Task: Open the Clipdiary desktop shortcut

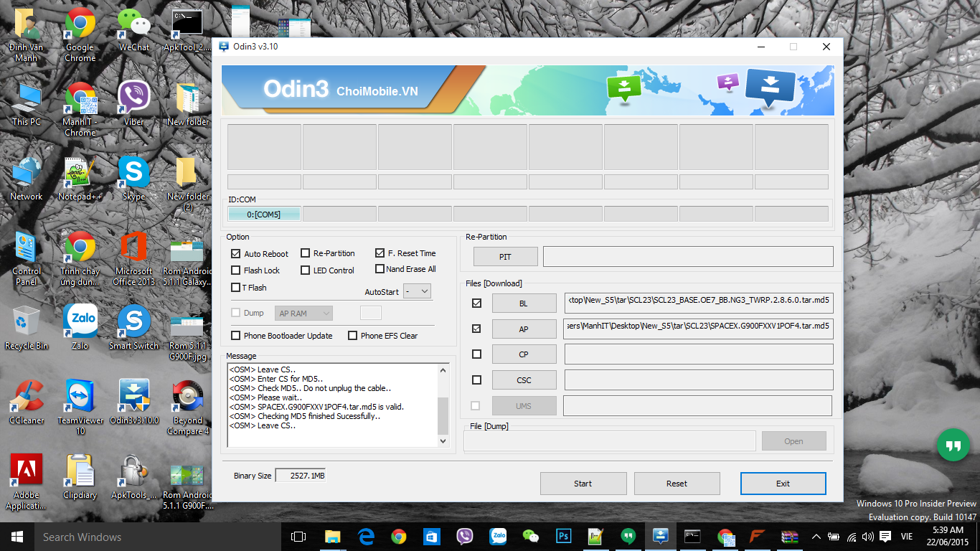Action: 80,478
